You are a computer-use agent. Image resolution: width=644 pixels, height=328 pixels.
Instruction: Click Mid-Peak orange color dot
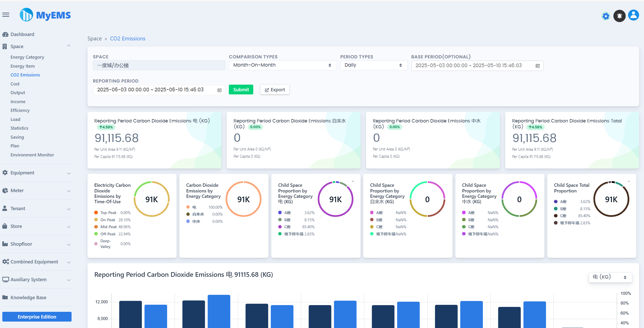click(x=96, y=227)
